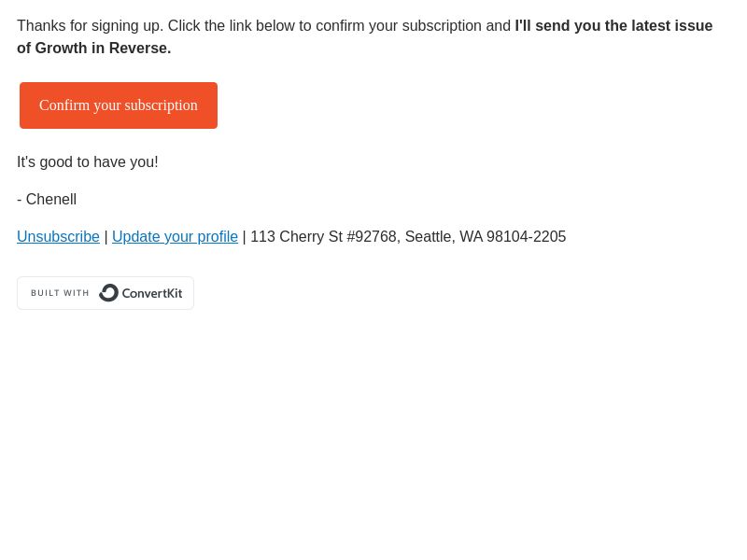Click the bold "Growth in Reverse" text
Viewport: 747px width, 560px height.
[101, 49]
